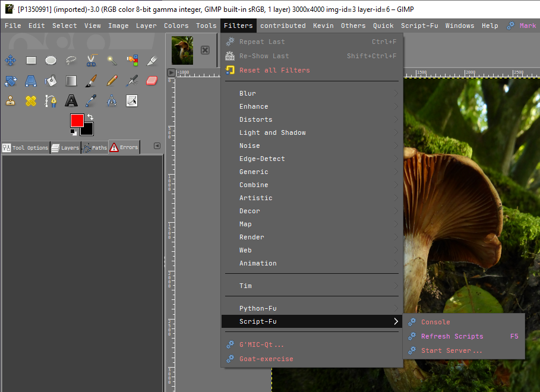
Task: Expand the Artistic submenu
Action: click(312, 198)
